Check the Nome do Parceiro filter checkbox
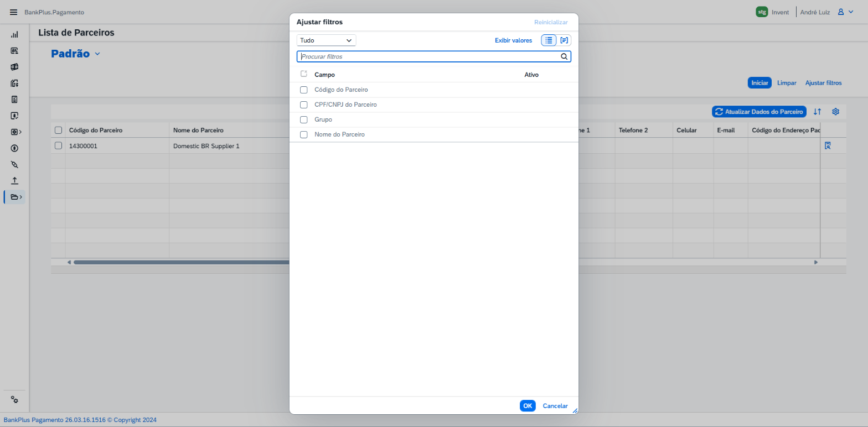Image resolution: width=868 pixels, height=427 pixels. [303, 134]
